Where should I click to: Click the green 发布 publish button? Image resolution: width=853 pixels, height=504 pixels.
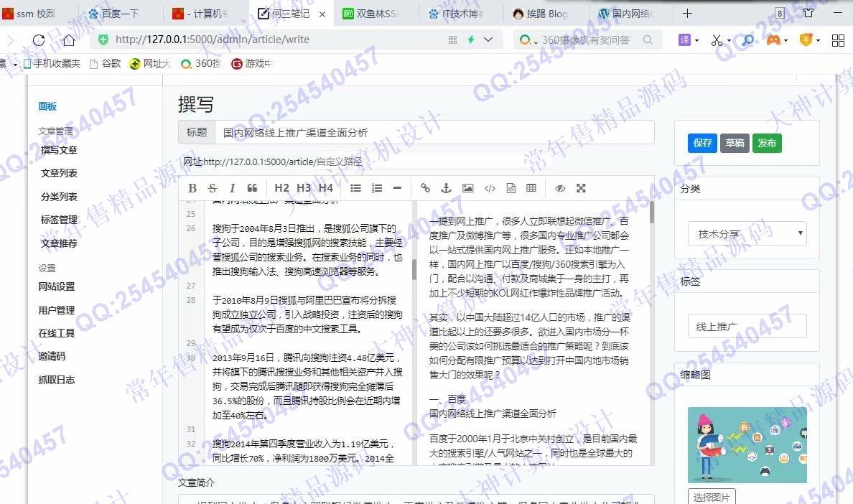[x=767, y=143]
